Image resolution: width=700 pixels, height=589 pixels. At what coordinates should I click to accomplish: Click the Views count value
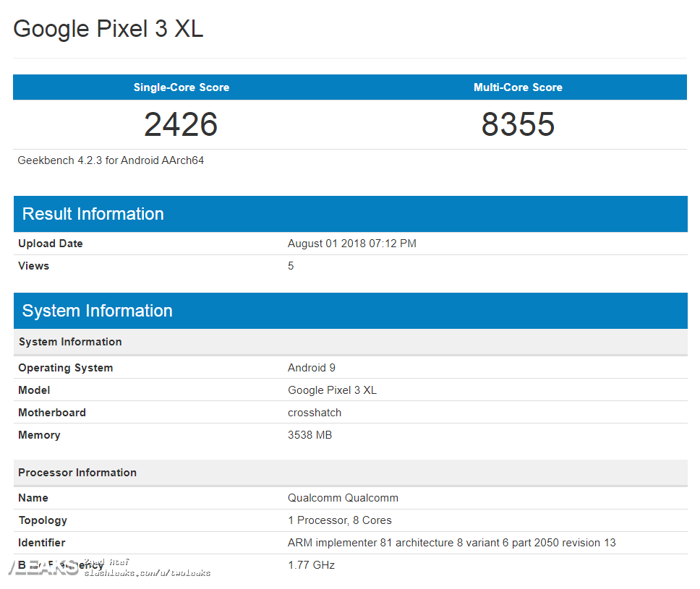(291, 266)
